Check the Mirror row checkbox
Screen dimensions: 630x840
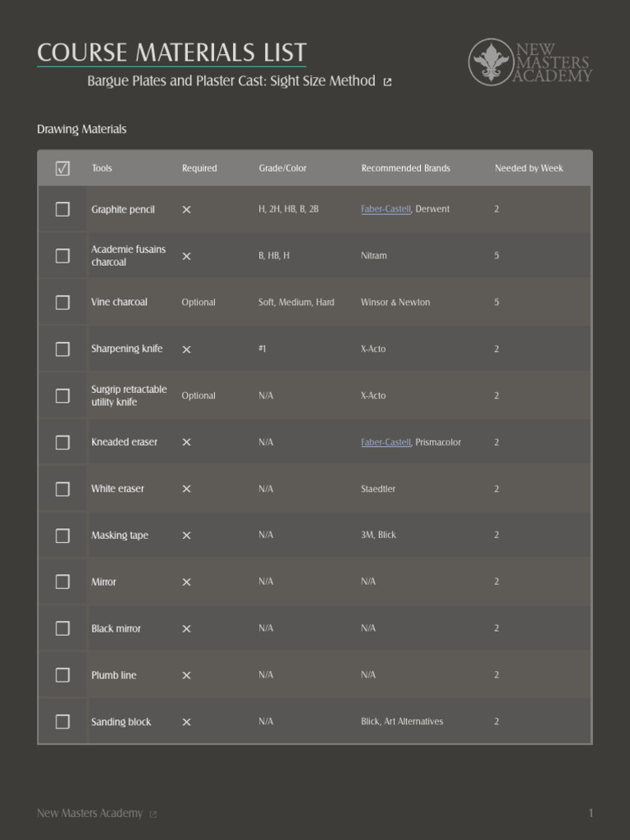tap(62, 582)
